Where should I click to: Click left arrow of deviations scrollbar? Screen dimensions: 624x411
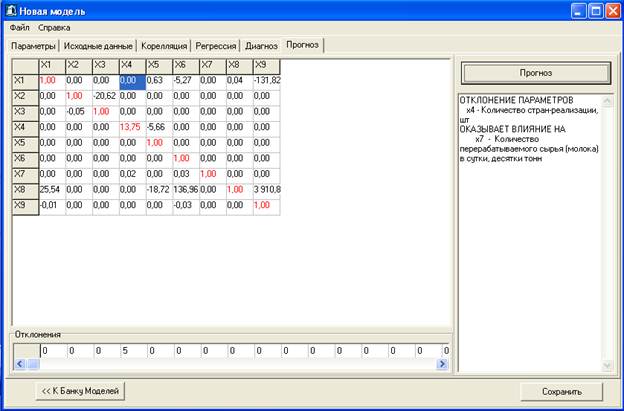point(20,364)
